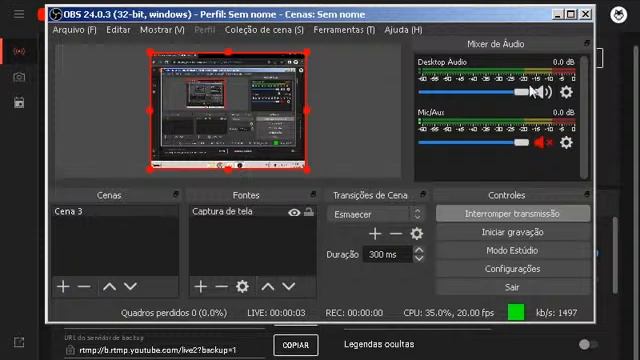Undock the Transições de Cena panel

(x=423, y=194)
